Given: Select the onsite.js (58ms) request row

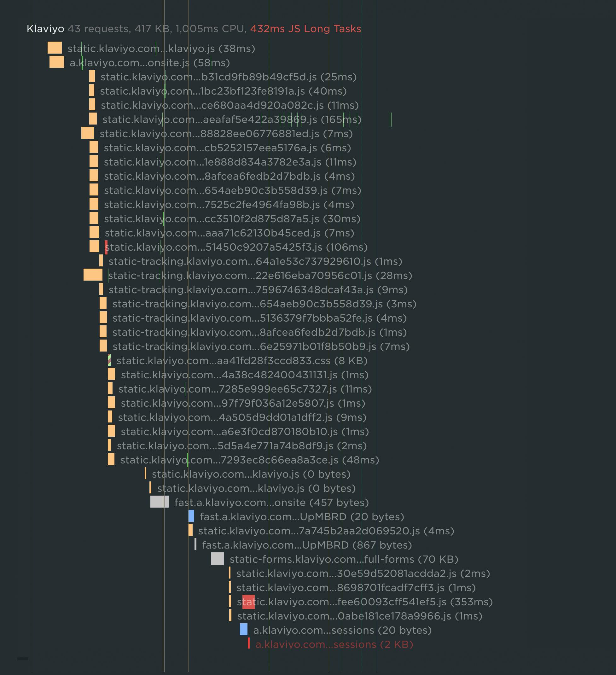Looking at the screenshot, I should (x=149, y=63).
